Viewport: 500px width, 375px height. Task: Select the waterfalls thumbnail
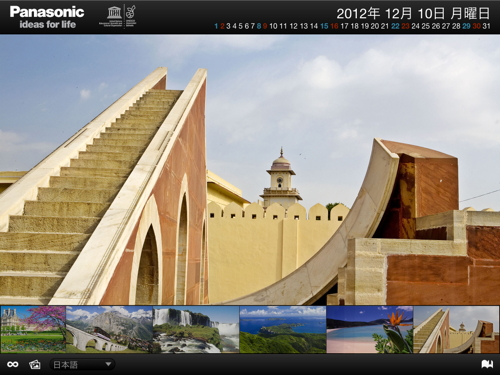[x=196, y=330]
